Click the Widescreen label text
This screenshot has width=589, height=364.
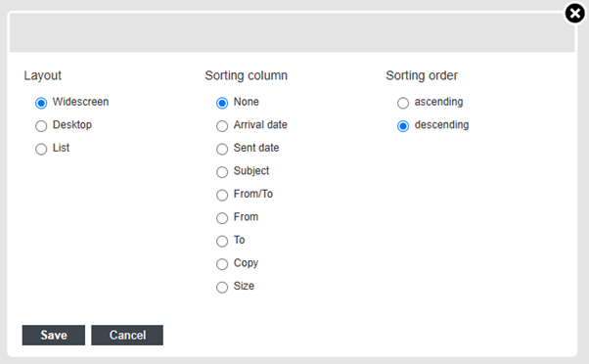click(x=81, y=102)
